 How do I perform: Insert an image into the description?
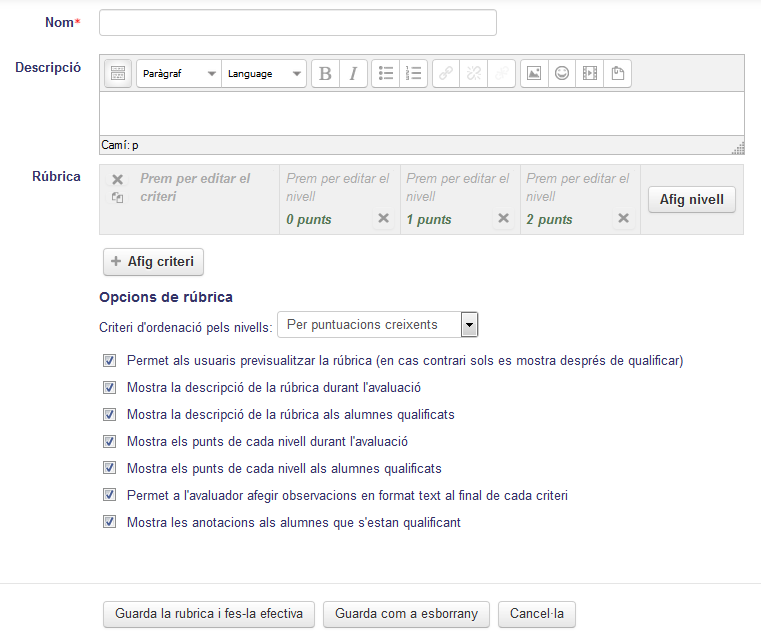pos(534,74)
